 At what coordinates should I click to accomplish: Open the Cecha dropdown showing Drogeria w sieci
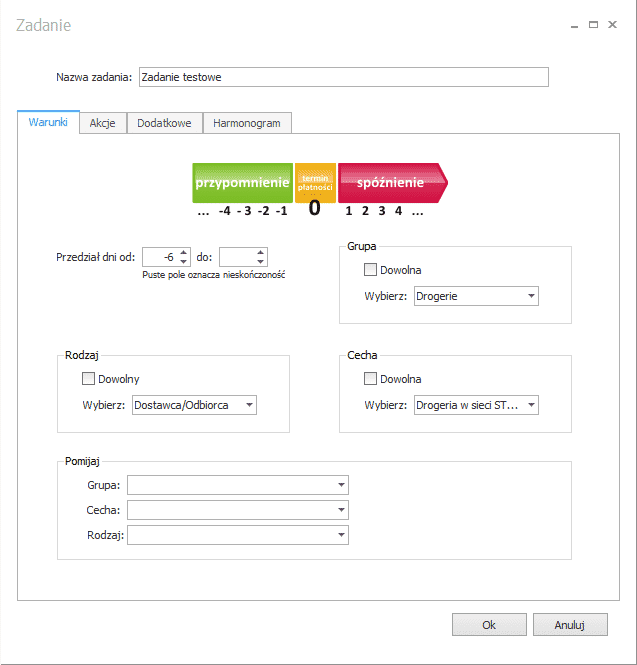point(476,405)
